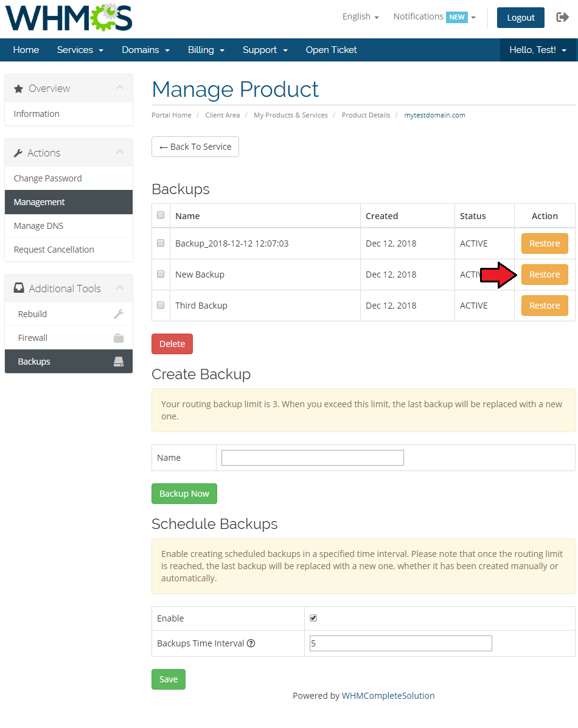
Task: Click the Actions wrench icon
Action: (18, 153)
